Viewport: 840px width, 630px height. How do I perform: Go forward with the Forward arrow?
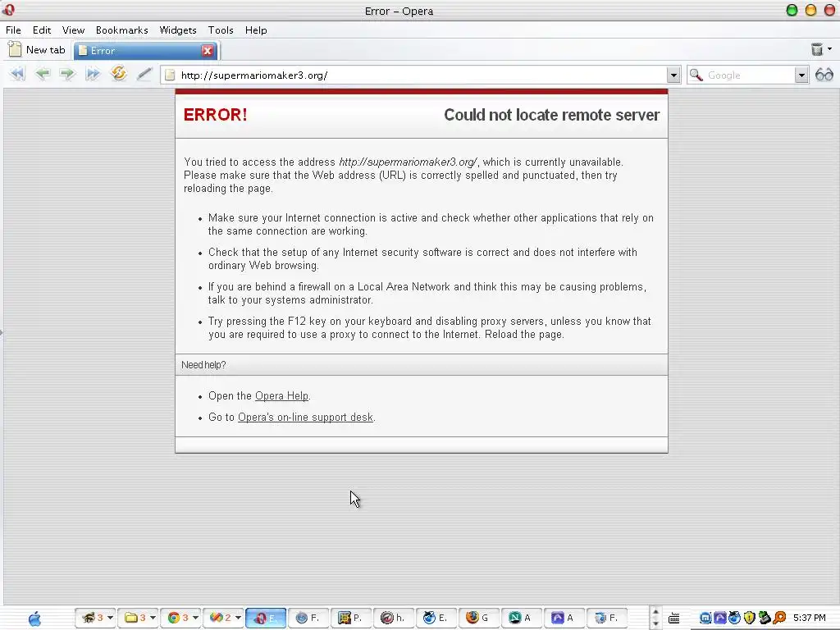[67, 74]
